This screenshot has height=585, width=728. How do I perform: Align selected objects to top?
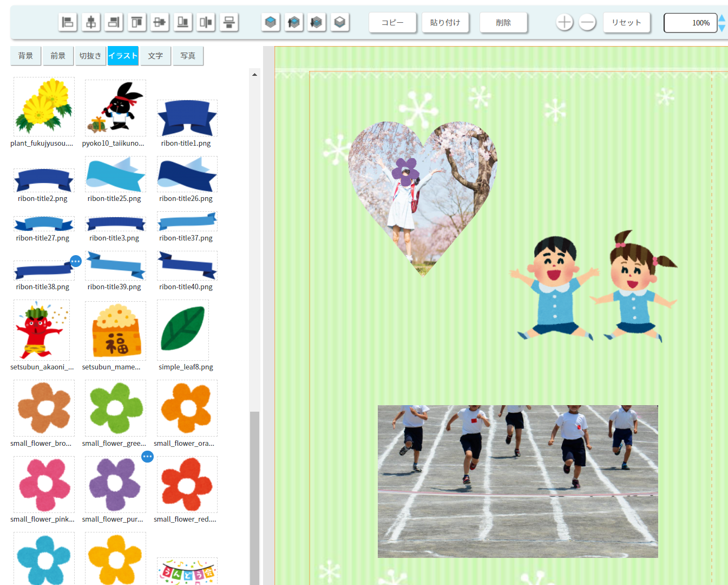[137, 22]
